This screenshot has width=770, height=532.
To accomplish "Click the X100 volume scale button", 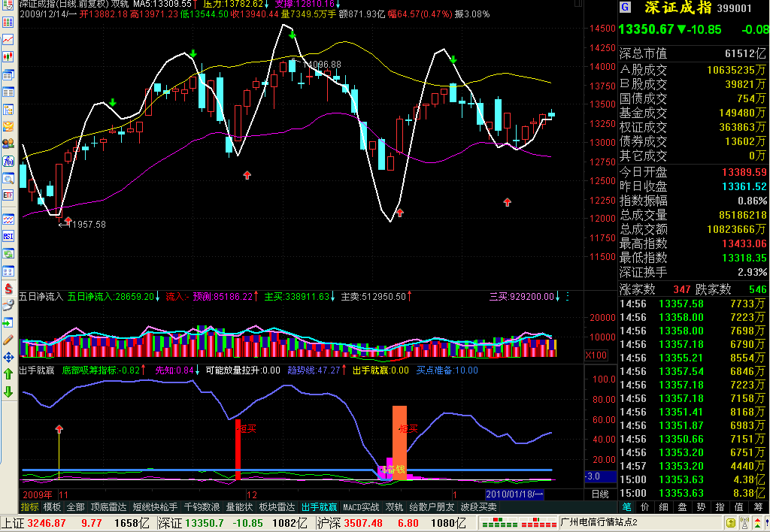I will pos(596,355).
